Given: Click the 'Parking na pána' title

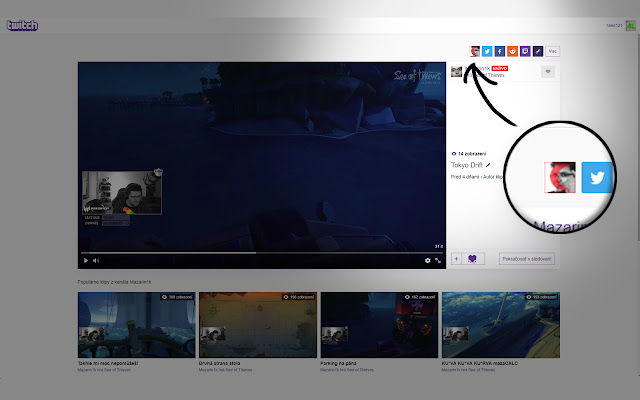Looking at the screenshot, I should [x=338, y=363].
